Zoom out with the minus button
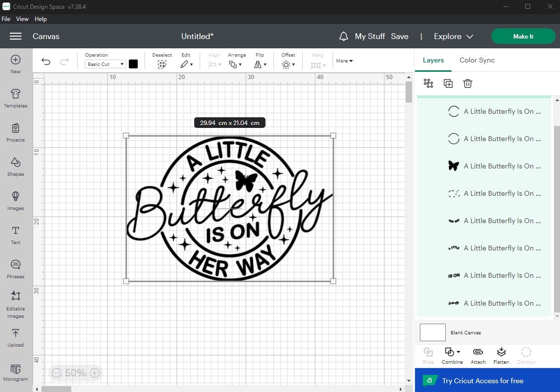The image size is (560, 392). (x=57, y=373)
